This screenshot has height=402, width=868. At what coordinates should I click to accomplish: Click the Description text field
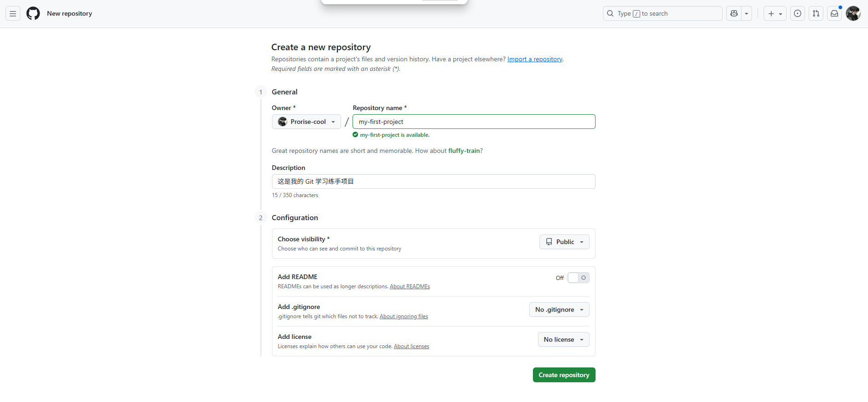[x=433, y=181]
